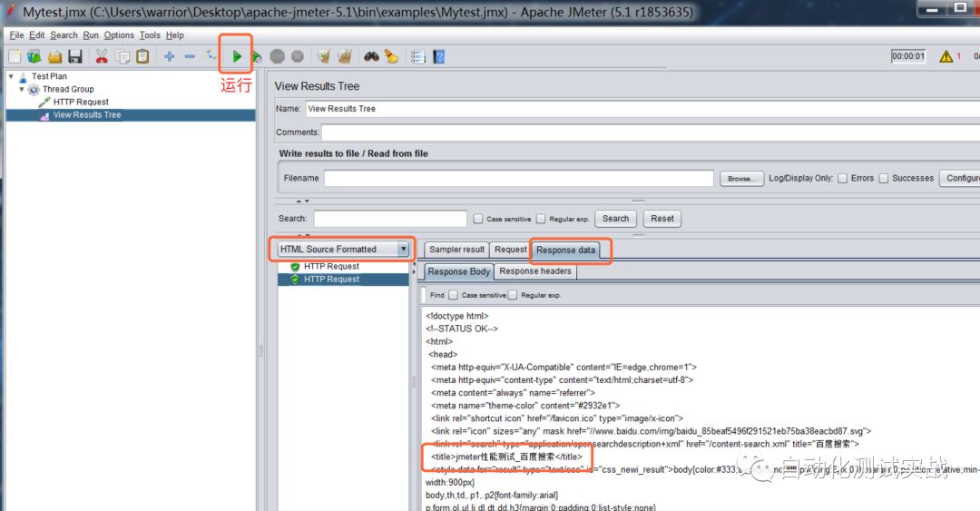Viewport: 980px width, 511px height.
Task: Click the Search button
Action: pyautogui.click(x=615, y=219)
